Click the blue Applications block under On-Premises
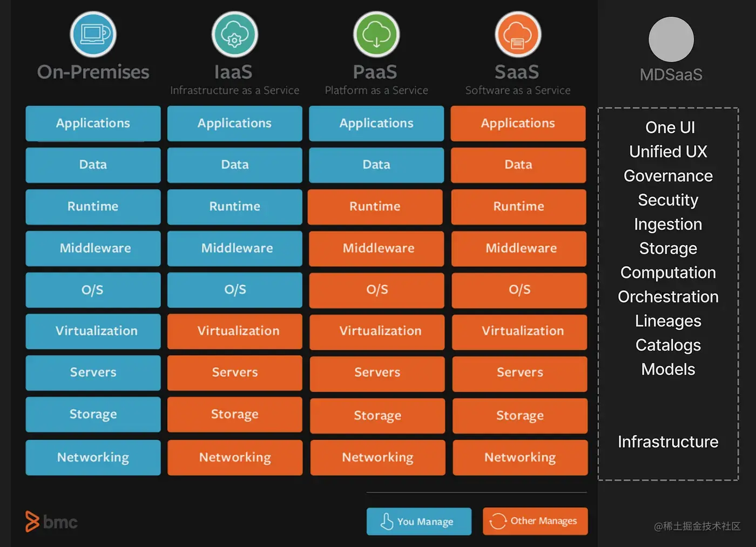 click(93, 123)
